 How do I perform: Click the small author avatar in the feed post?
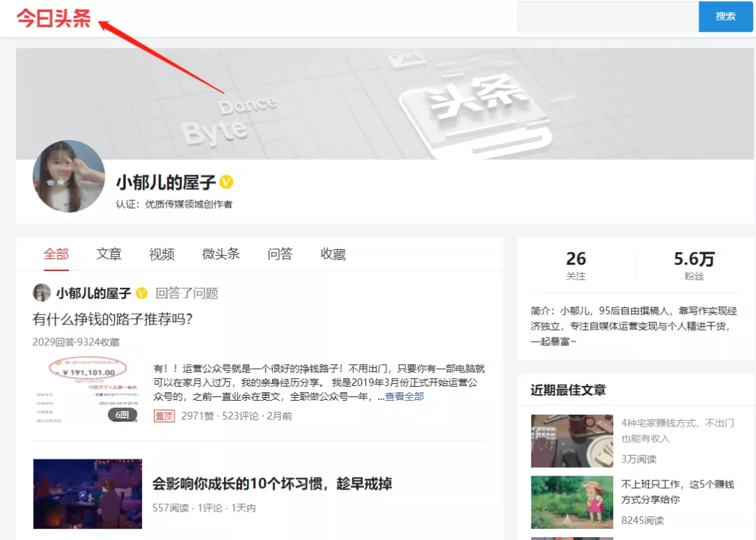41,292
